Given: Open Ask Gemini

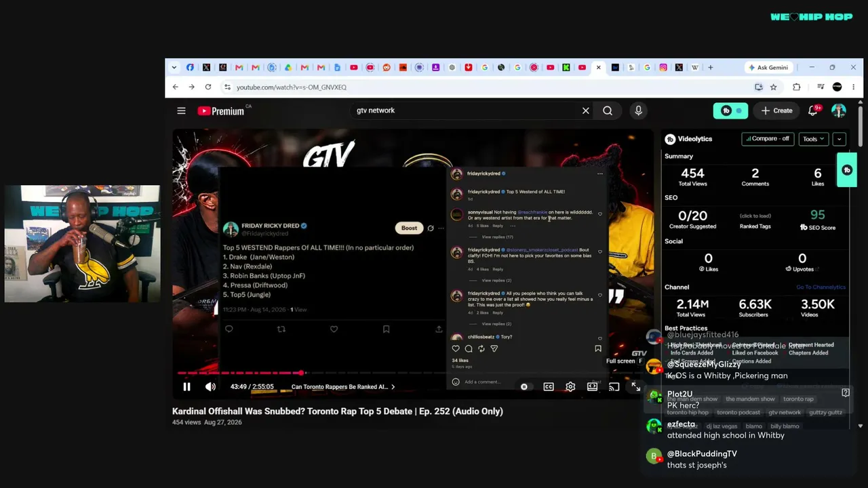Looking at the screenshot, I should 768,67.
